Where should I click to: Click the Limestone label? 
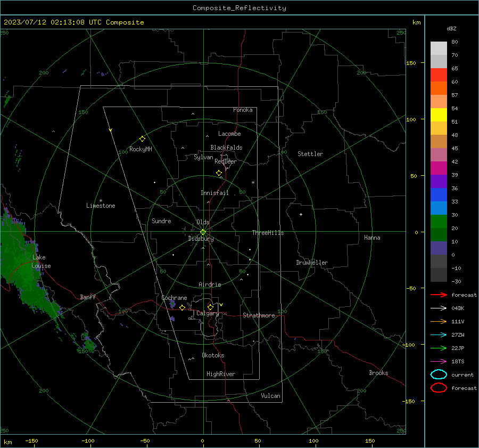(101, 206)
